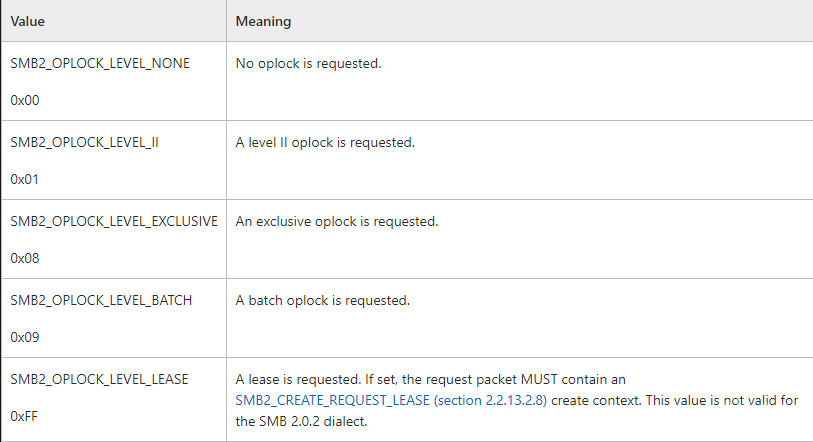The image size is (813, 442).
Task: Click the Value column header
Action: coord(28,21)
